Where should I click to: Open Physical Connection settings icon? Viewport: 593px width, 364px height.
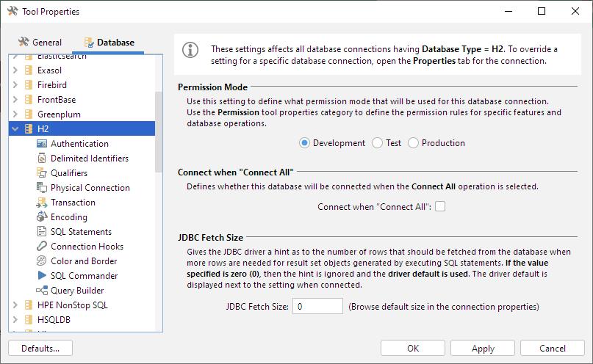click(x=42, y=188)
